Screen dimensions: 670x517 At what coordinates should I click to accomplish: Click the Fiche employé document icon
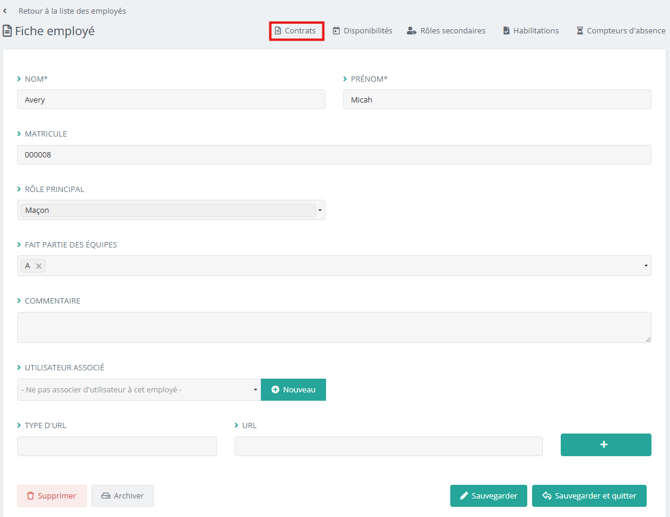click(x=7, y=31)
